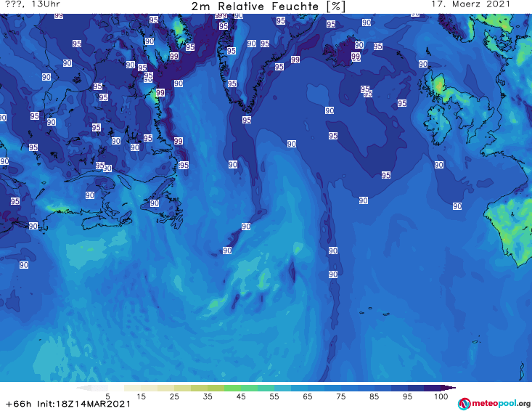Click the legend value '65'
Viewport: 532px width, 411px height.
coord(308,396)
